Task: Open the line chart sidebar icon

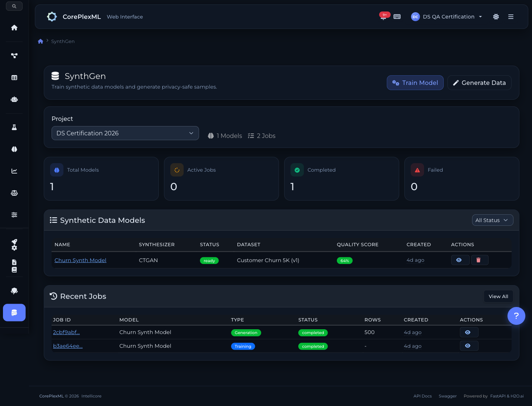Action: [14, 171]
